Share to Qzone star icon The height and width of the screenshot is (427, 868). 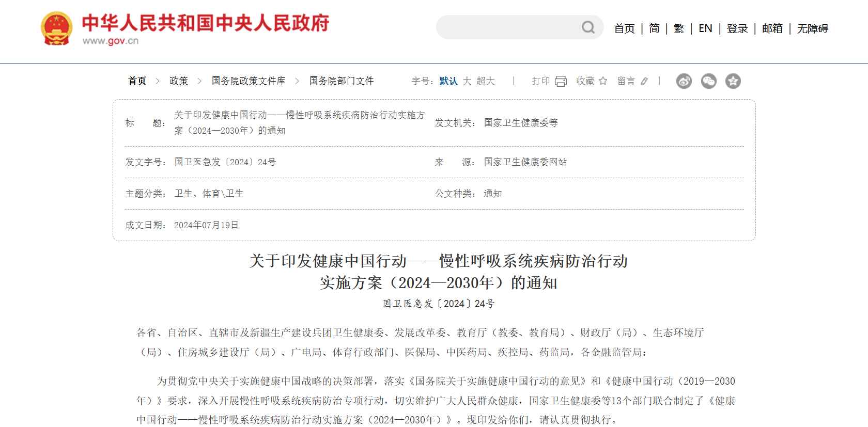(x=733, y=81)
